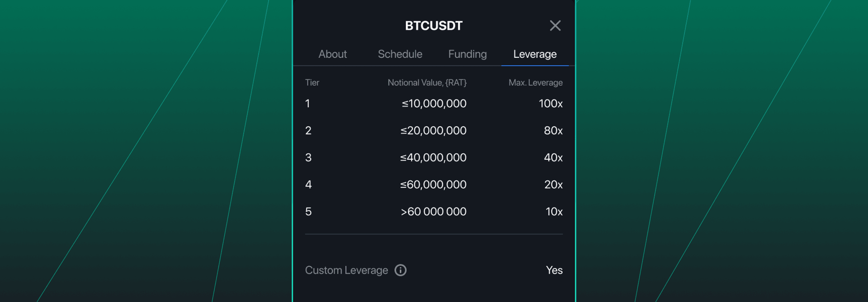Open the Schedule tab
Screen dimensions: 868x302
400,54
